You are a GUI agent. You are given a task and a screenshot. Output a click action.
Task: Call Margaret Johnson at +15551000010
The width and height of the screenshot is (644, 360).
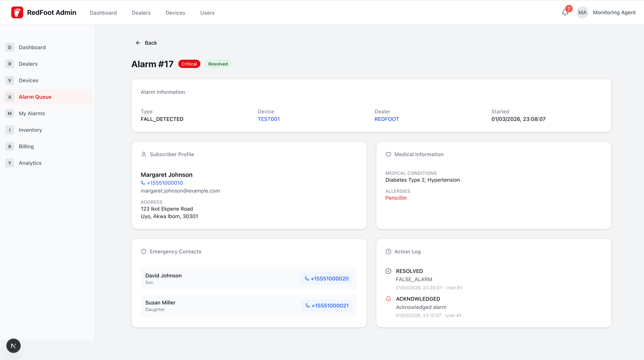[x=162, y=183]
